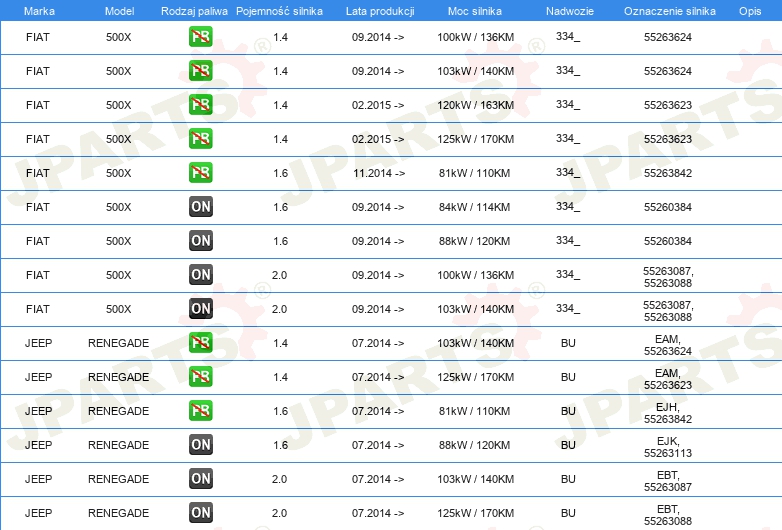Screen dimensions: 782x530
Task: Click ON diesel icon for Fiat 2.0 100kW/136KM
Action: click(200, 274)
